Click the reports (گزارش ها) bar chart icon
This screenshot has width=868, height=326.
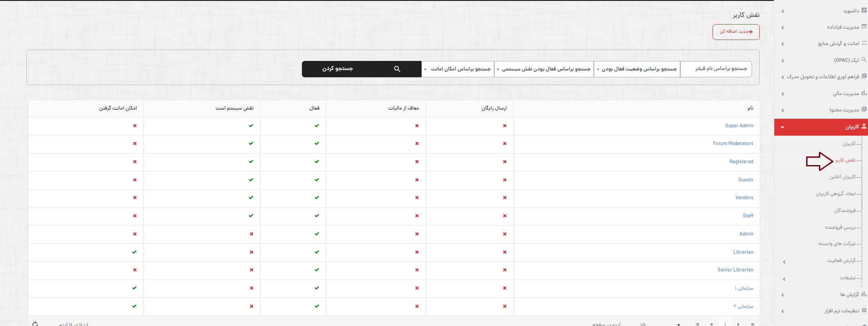click(864, 294)
